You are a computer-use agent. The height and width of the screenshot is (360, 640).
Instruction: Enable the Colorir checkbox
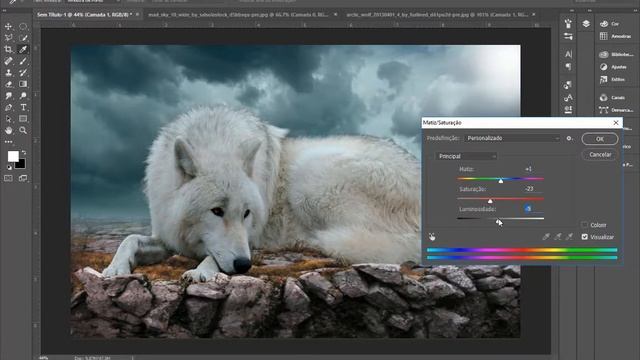pos(584,225)
